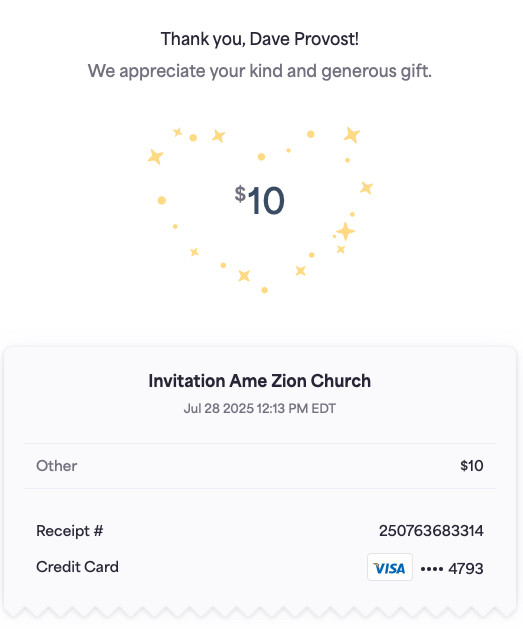
Task: Click the large $10 gift amount
Action: click(260, 200)
